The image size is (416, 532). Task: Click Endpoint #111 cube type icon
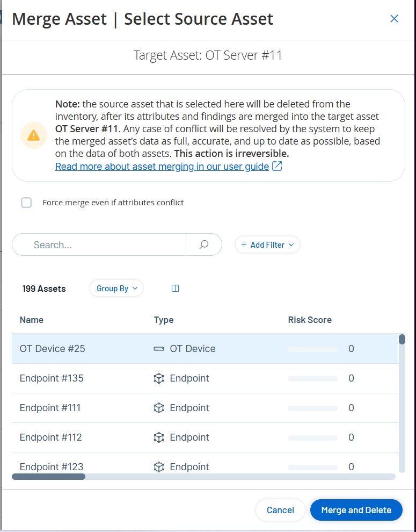(x=159, y=408)
